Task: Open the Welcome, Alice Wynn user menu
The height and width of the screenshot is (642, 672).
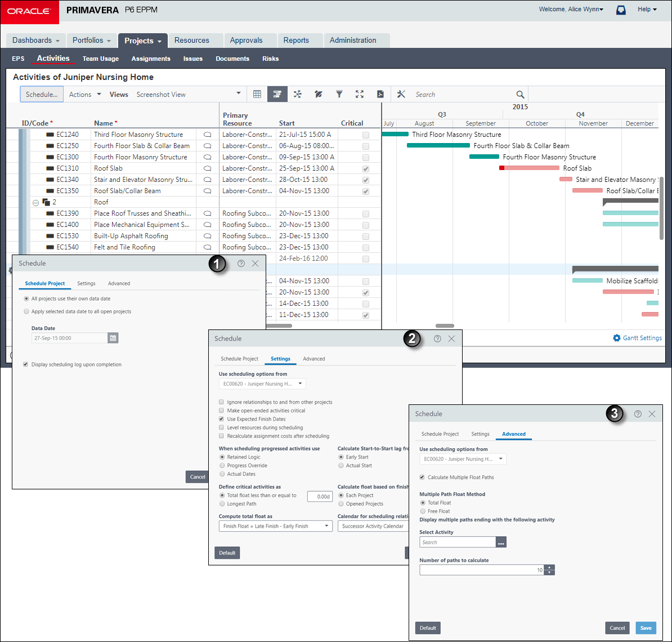Action: [571, 10]
